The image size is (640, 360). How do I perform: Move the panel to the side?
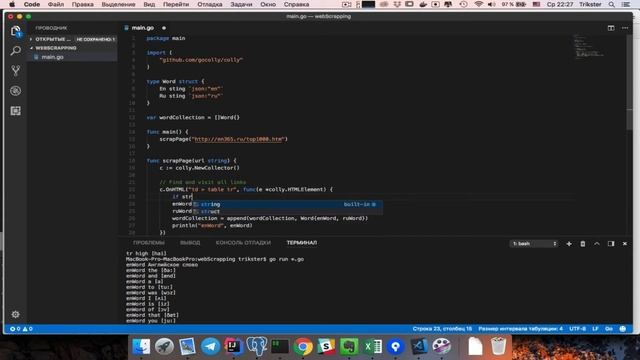click(611, 244)
